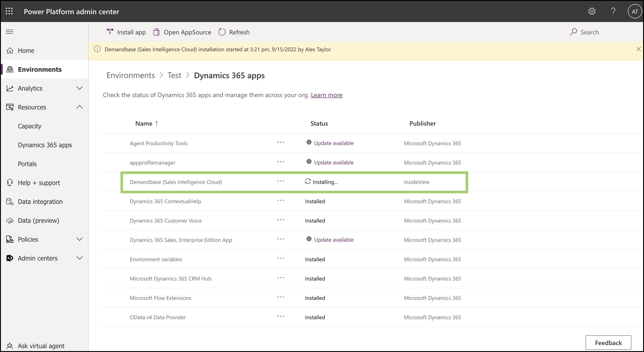Collapse the navigation hamburger menu
The width and height of the screenshot is (644, 352).
coord(9,32)
